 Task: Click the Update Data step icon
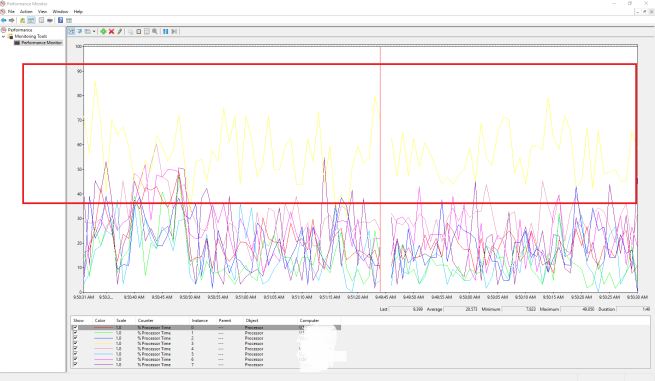tap(174, 31)
